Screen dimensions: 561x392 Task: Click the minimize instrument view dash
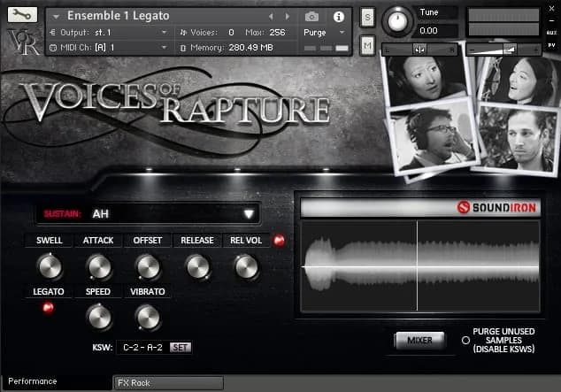pyautogui.click(x=551, y=20)
